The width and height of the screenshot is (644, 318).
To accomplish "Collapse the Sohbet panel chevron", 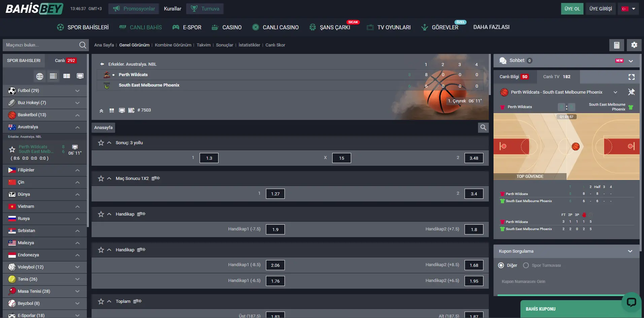I will (x=631, y=61).
